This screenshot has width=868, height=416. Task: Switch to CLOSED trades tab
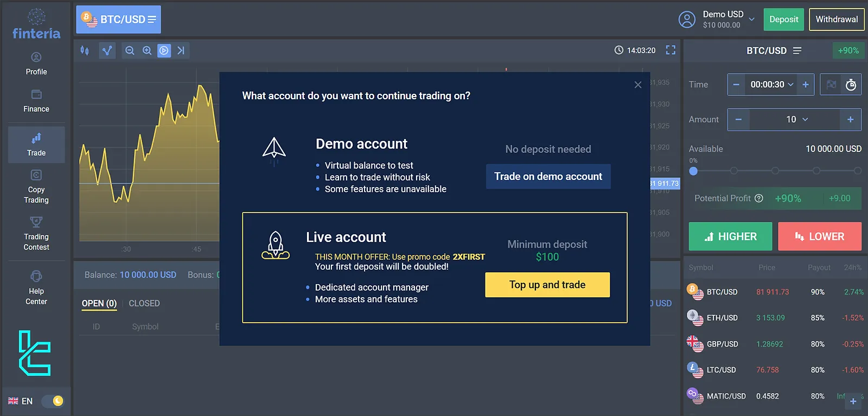click(144, 303)
